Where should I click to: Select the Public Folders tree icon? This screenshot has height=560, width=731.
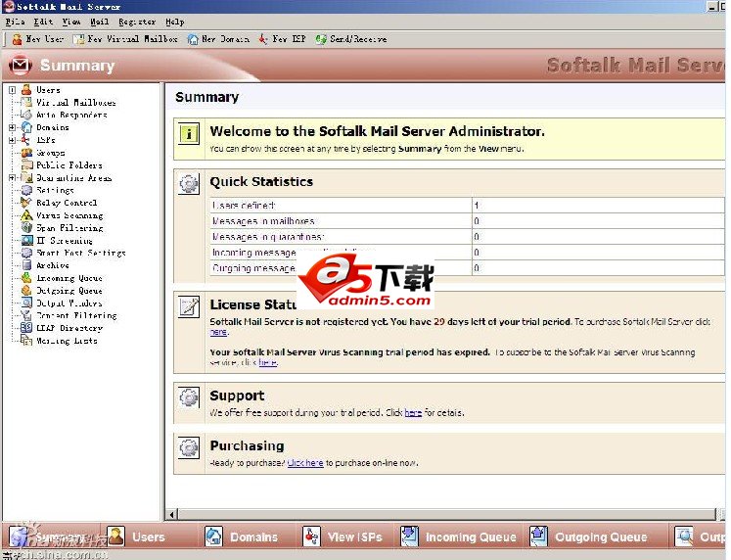coord(26,165)
